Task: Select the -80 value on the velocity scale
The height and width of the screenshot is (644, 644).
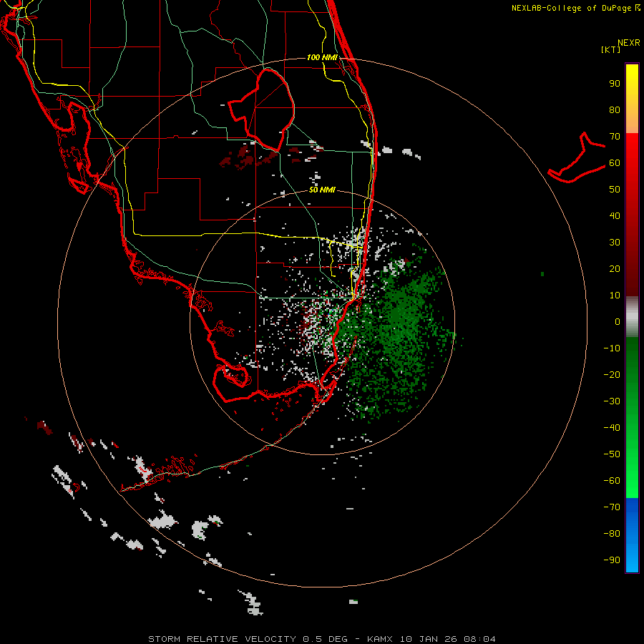Action: [x=612, y=534]
